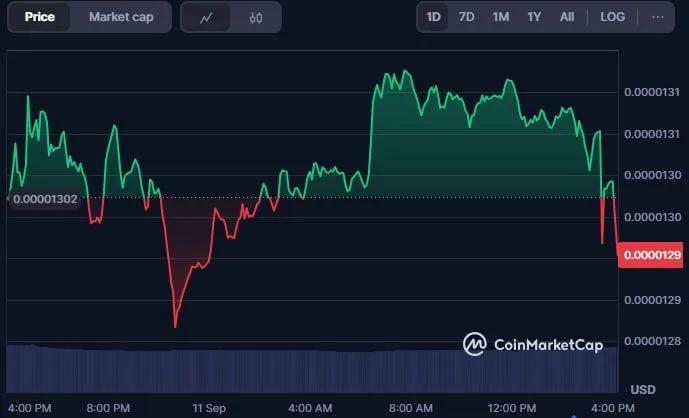Switch to line chart view
The width and height of the screenshot is (689, 418).
coord(207,17)
